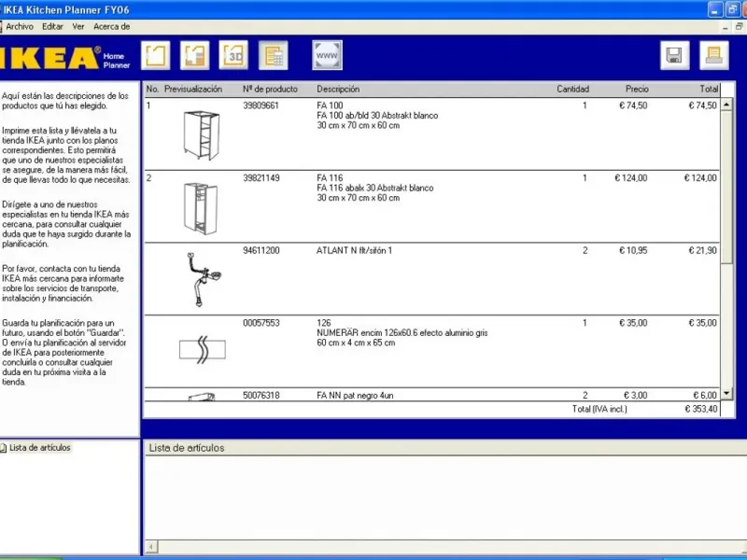Click the vertical scrollbar thumb of product list
Screen dimensions: 747x560
[726, 188]
